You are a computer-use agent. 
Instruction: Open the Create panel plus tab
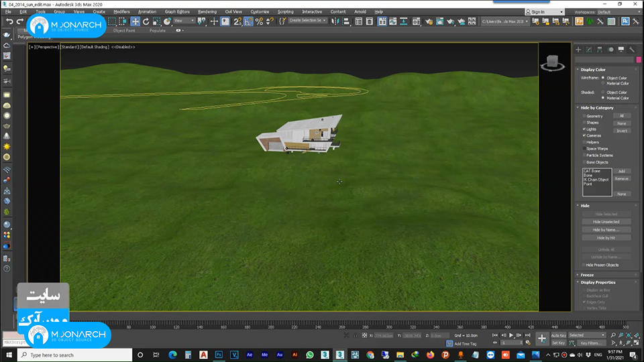point(578,50)
